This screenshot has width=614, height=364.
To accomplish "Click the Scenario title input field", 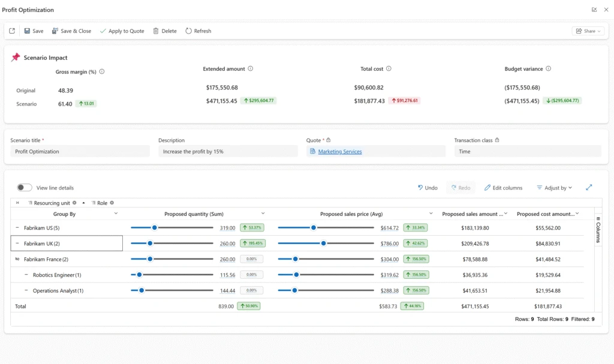I will (x=80, y=152).
